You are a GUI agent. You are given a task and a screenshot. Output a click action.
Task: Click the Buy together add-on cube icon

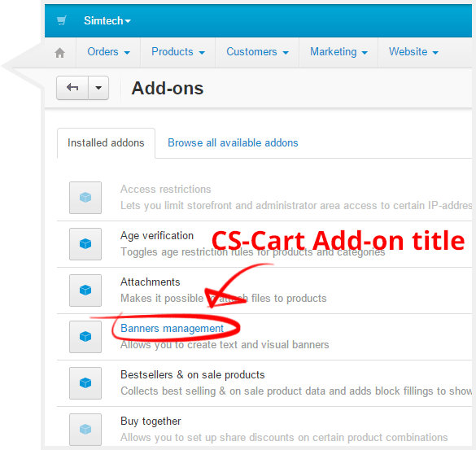coord(85,430)
